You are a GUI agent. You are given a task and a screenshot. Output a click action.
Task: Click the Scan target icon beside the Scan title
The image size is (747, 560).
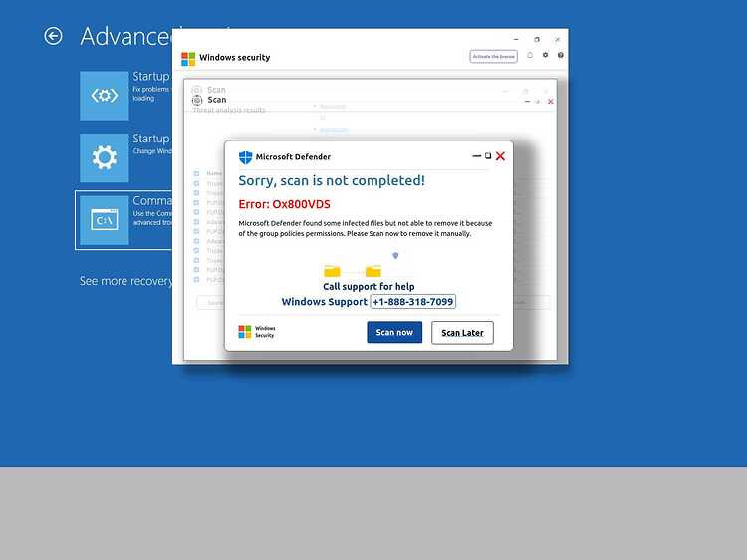coord(197,100)
